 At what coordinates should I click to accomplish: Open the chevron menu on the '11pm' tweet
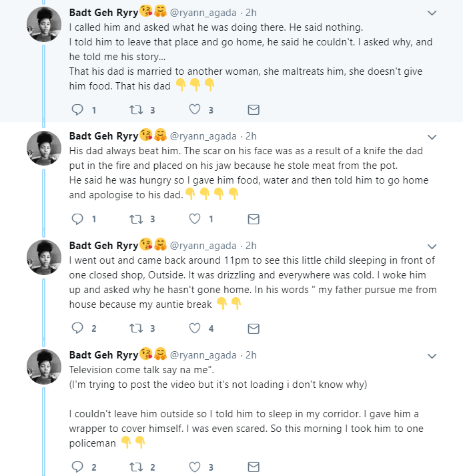432,246
